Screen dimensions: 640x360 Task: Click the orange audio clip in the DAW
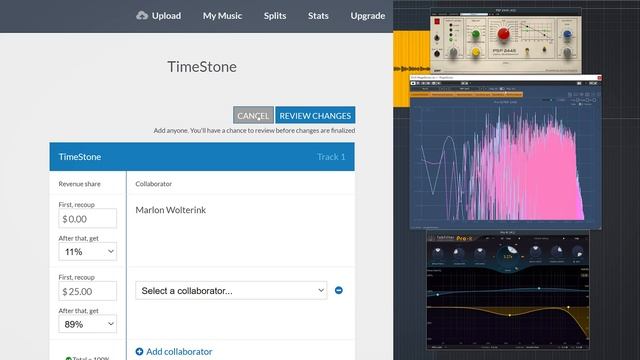[411, 69]
